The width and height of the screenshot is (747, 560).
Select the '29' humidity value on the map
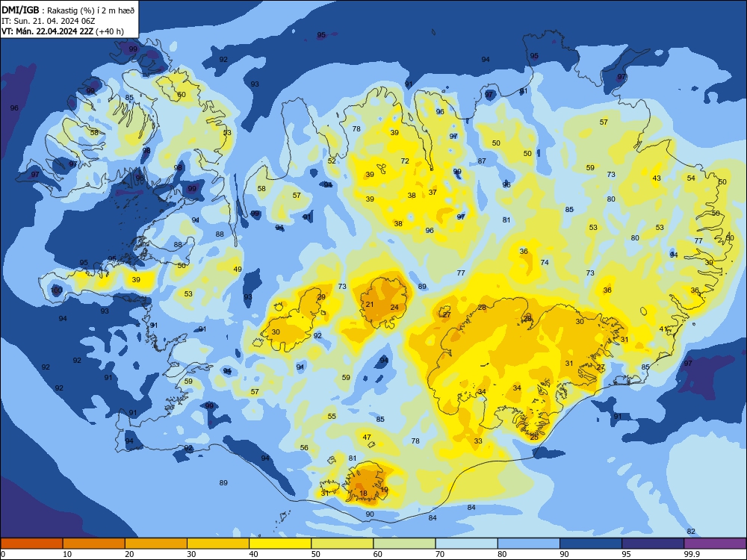tap(321, 297)
